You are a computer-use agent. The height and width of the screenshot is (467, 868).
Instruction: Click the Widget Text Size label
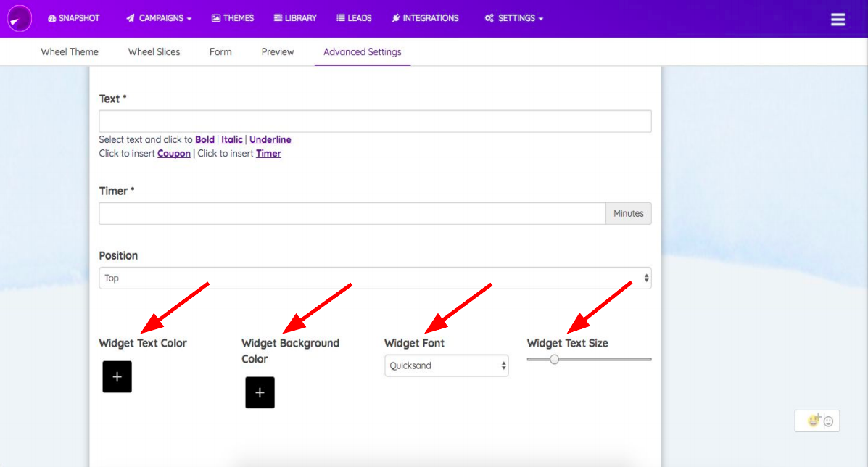(x=567, y=343)
